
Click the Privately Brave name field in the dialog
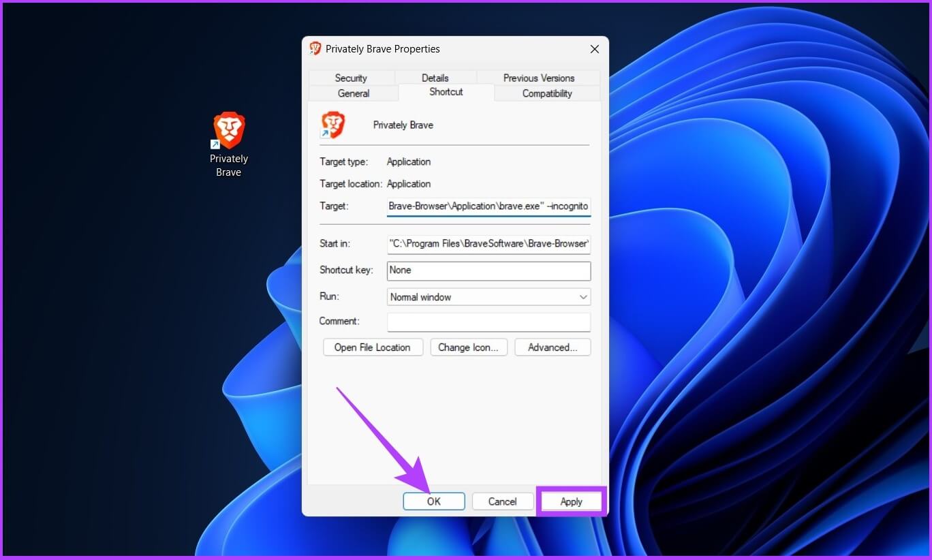[x=403, y=125]
